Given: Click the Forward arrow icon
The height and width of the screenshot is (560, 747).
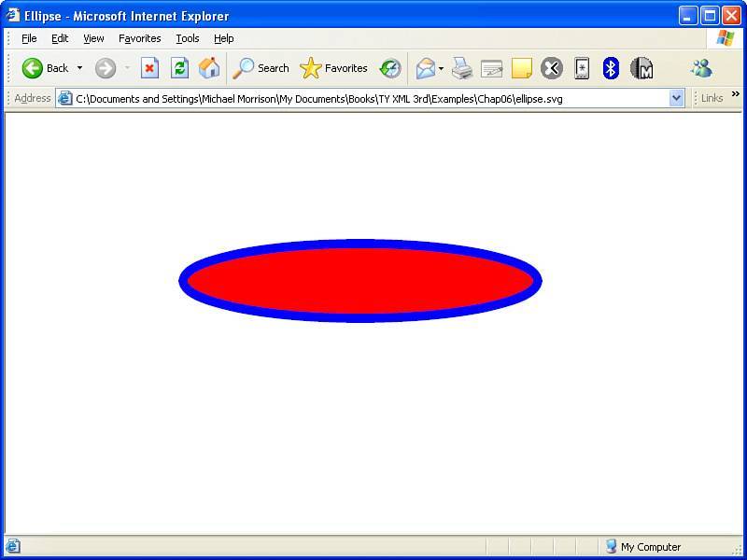Looking at the screenshot, I should [x=106, y=68].
